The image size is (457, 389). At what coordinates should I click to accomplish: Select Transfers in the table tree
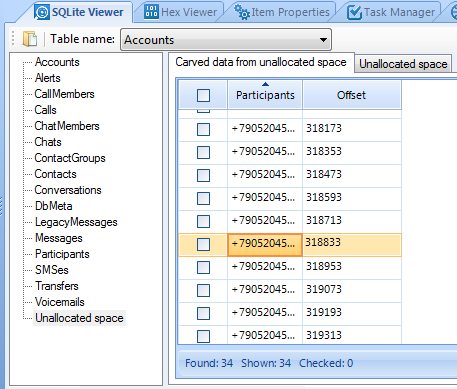[x=57, y=286]
